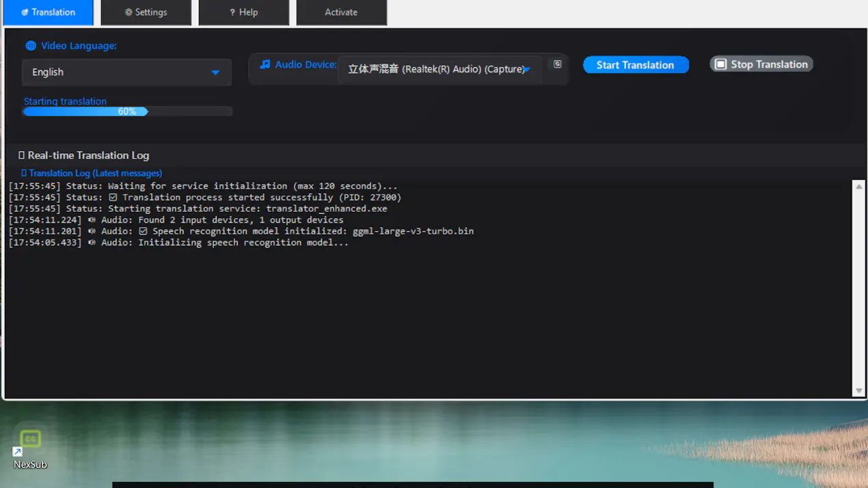
Task: Open the Help tab
Action: [244, 12]
